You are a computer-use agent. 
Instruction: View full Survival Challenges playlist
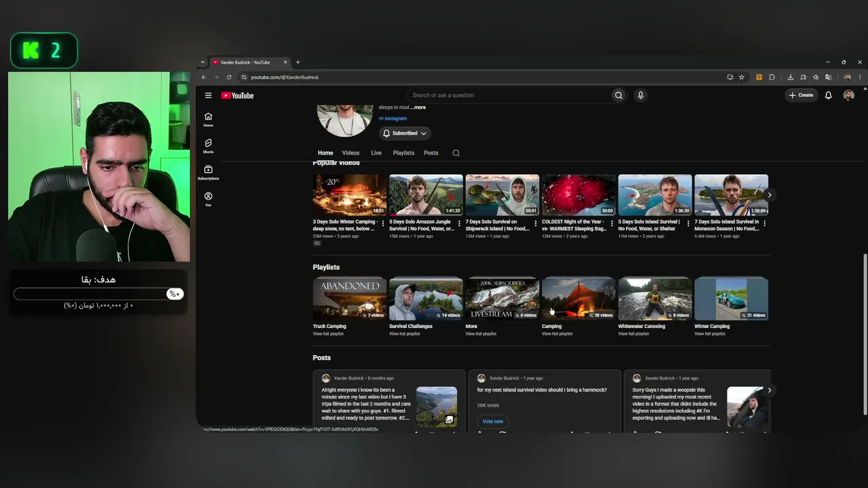click(x=405, y=334)
